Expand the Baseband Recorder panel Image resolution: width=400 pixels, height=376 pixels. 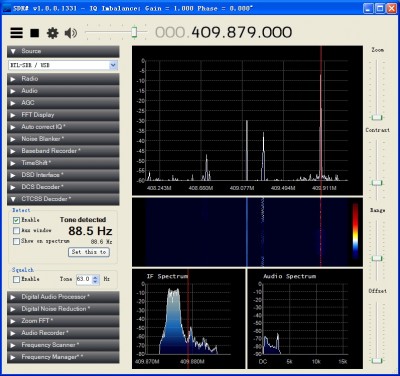coord(63,151)
